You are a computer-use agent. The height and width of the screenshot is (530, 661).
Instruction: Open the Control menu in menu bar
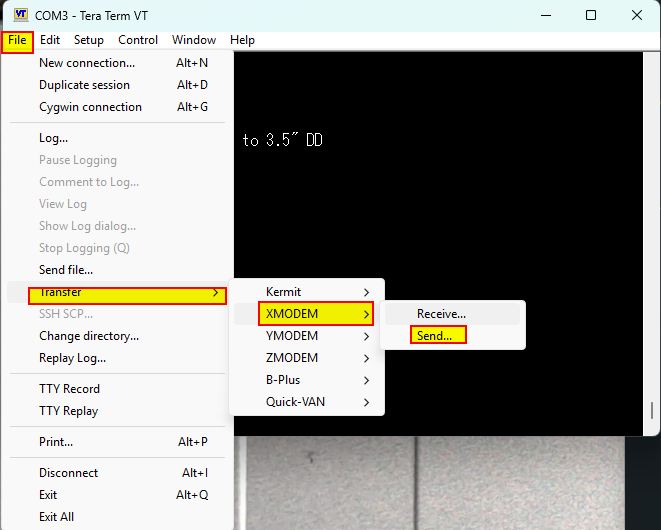(138, 40)
